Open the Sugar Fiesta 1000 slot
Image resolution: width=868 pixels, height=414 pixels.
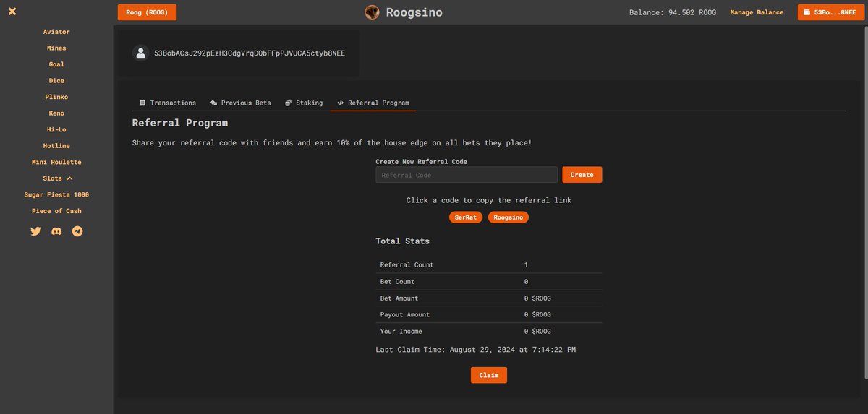point(56,195)
